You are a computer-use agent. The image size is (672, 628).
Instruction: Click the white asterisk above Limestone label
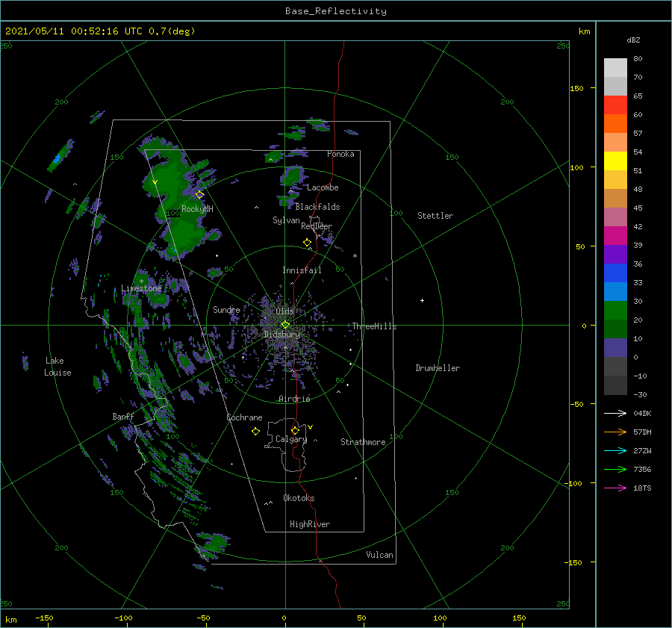click(x=141, y=282)
